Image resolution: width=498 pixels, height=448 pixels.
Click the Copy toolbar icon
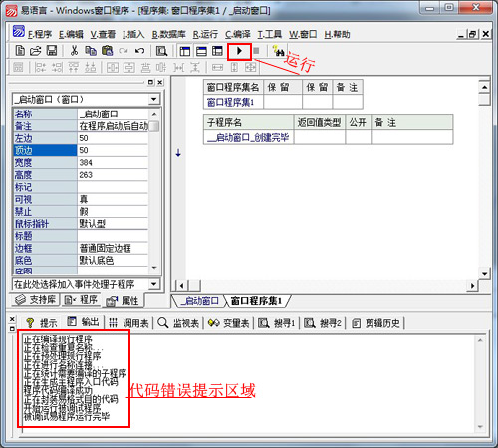(91, 51)
